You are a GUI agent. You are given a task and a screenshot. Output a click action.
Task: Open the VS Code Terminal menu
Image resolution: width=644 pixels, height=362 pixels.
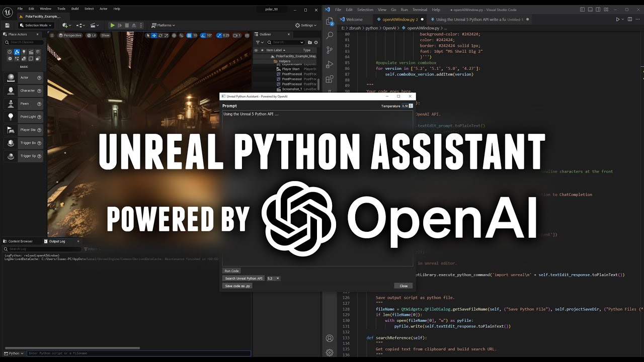click(420, 10)
